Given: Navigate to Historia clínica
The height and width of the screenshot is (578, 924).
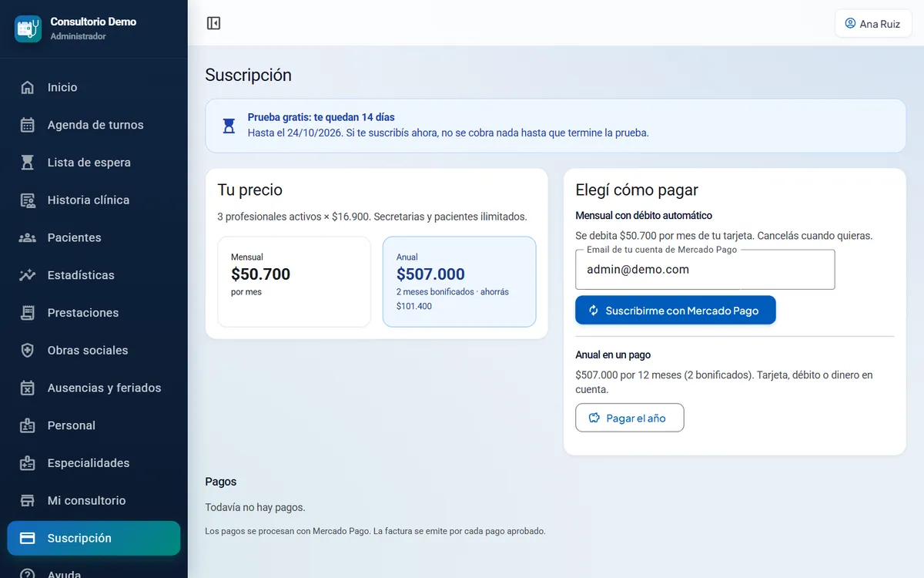Looking at the screenshot, I should 94,200.
